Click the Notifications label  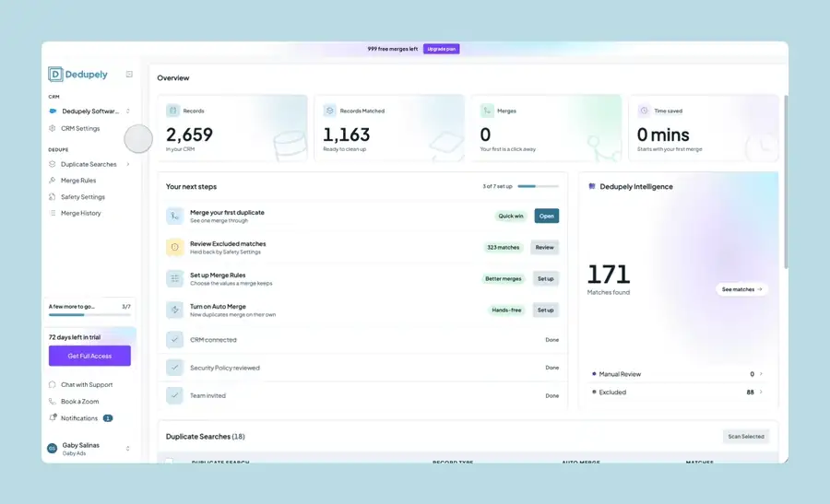pyautogui.click(x=79, y=418)
